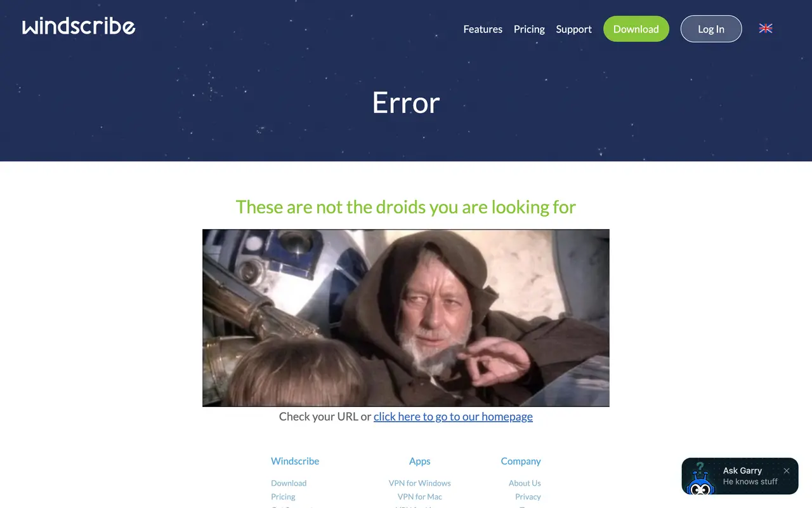Click the green Download button

coord(636,29)
